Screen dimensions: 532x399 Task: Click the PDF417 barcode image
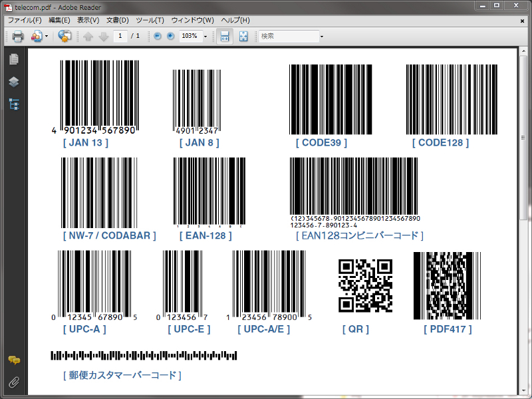click(x=447, y=286)
